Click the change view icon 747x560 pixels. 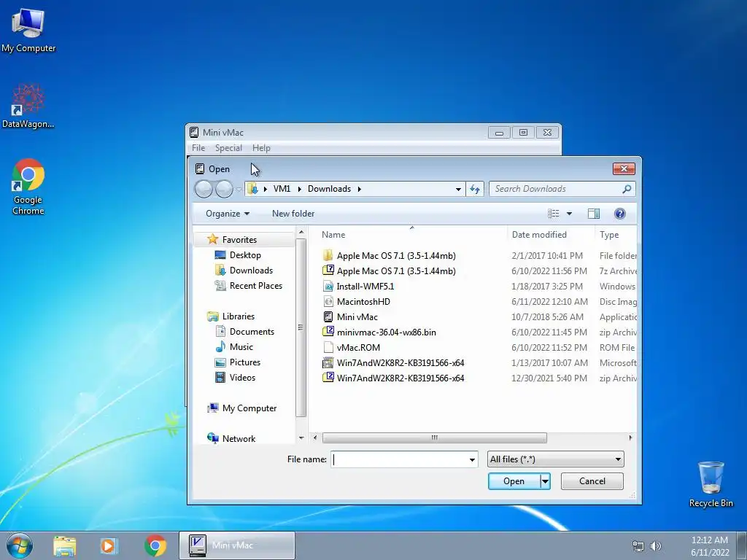click(x=553, y=214)
